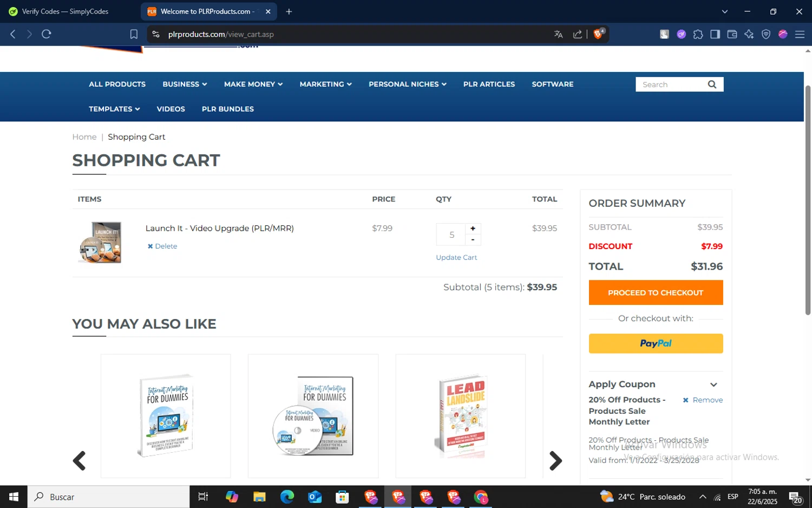This screenshot has width=812, height=508.
Task: Open the Windows notification center icon
Action: tap(795, 497)
